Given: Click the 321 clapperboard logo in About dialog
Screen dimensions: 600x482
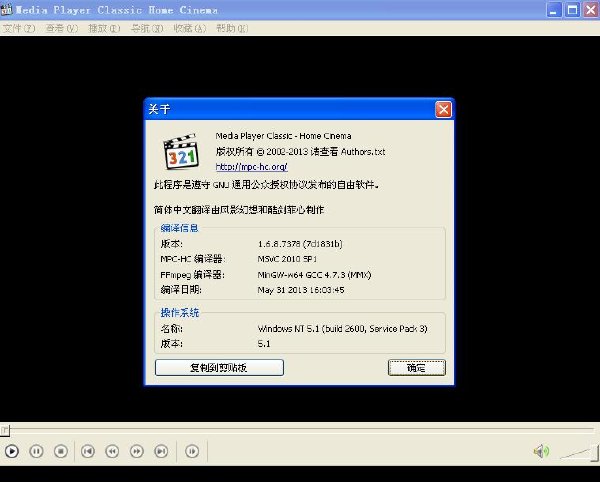Looking at the screenshot, I should [x=182, y=151].
